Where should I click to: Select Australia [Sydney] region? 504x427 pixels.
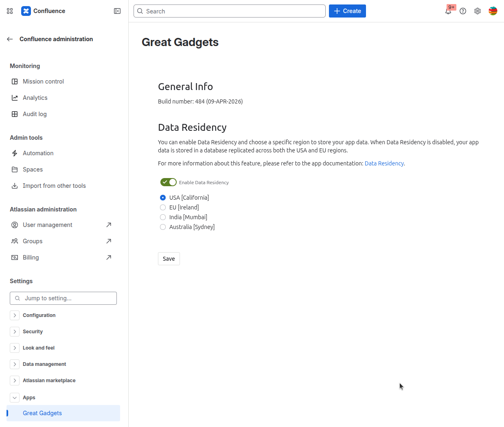pos(163,227)
